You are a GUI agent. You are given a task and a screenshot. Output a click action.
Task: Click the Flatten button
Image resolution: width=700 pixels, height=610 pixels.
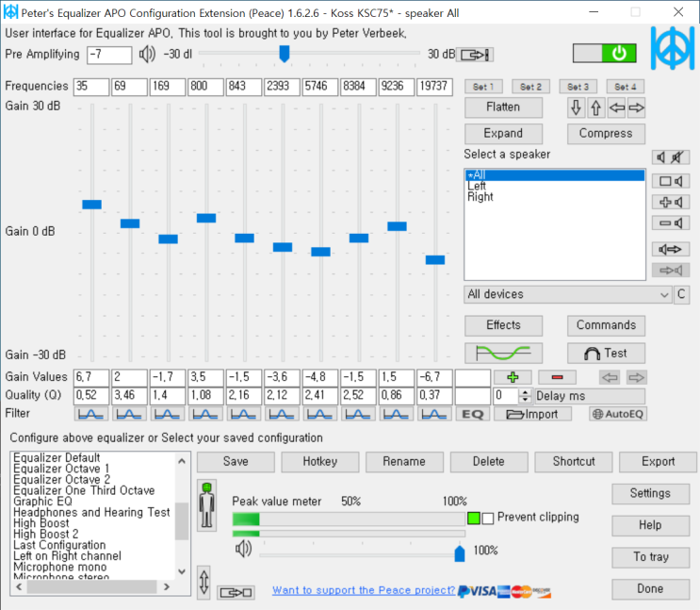point(503,107)
